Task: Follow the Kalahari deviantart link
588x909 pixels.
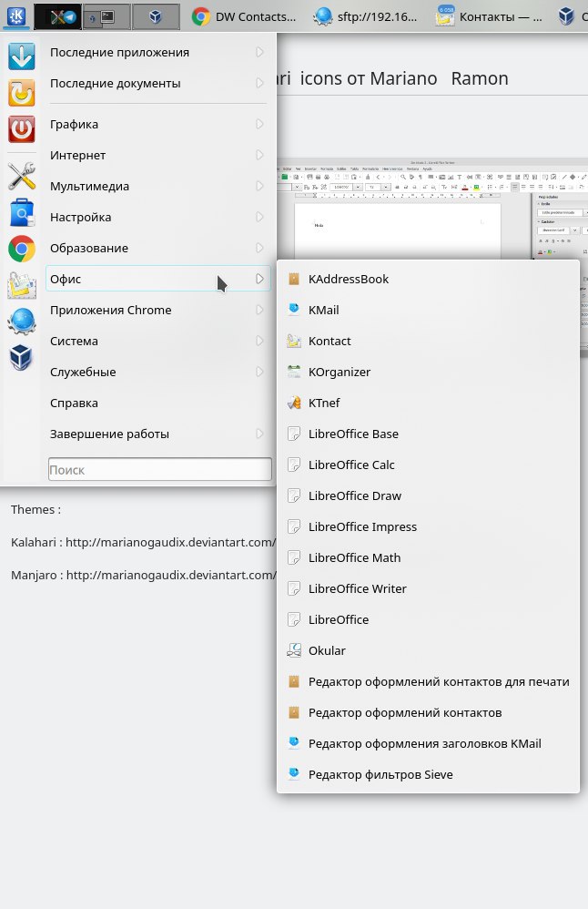Action: click(x=171, y=542)
